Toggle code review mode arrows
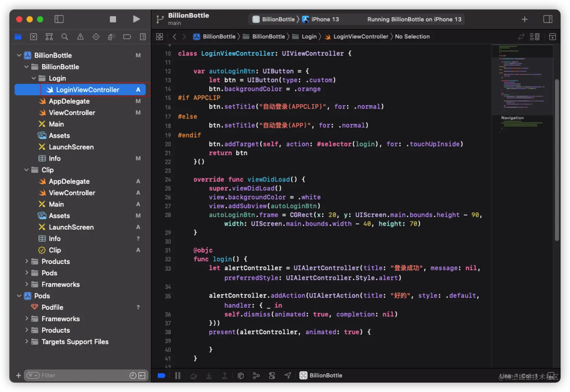 (521, 37)
